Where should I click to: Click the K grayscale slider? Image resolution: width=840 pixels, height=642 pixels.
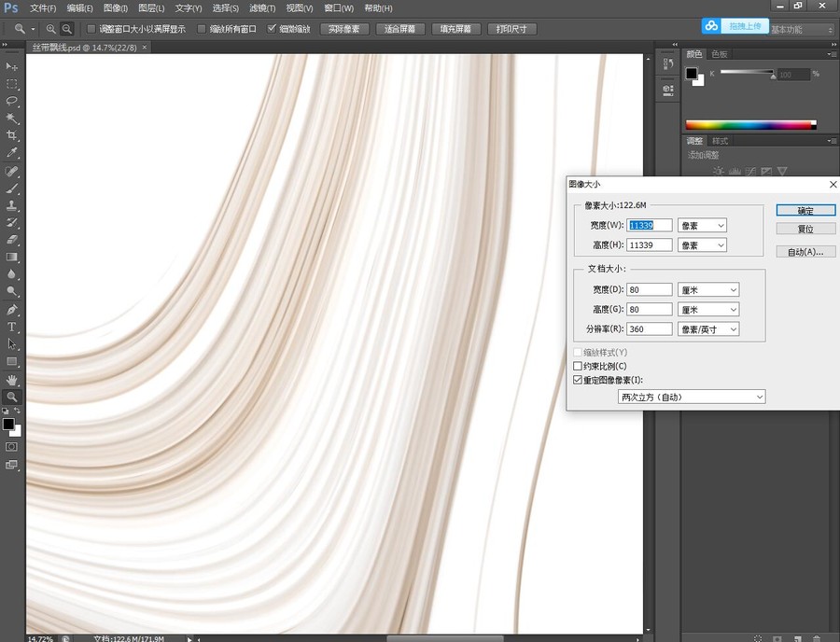pyautogui.click(x=747, y=72)
